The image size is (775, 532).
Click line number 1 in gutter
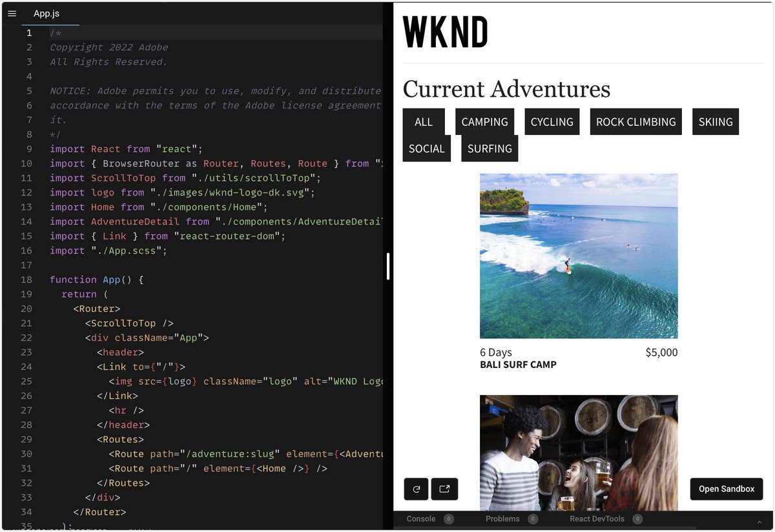click(x=29, y=33)
